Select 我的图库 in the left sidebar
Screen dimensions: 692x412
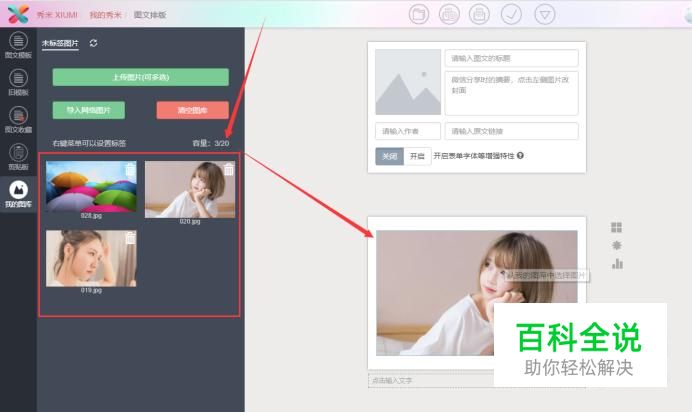click(x=18, y=194)
